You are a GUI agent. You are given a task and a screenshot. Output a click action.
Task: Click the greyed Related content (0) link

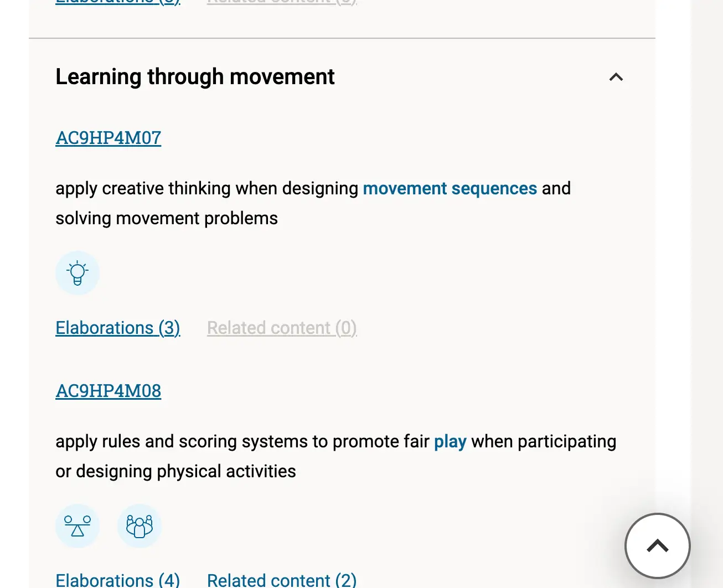click(282, 328)
